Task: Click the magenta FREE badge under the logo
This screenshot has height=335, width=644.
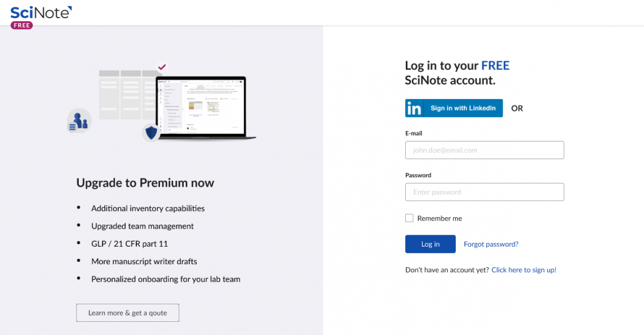Action: pyautogui.click(x=22, y=26)
